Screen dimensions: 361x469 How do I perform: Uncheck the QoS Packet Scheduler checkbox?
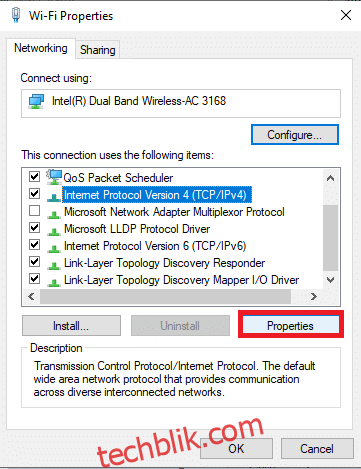35,177
